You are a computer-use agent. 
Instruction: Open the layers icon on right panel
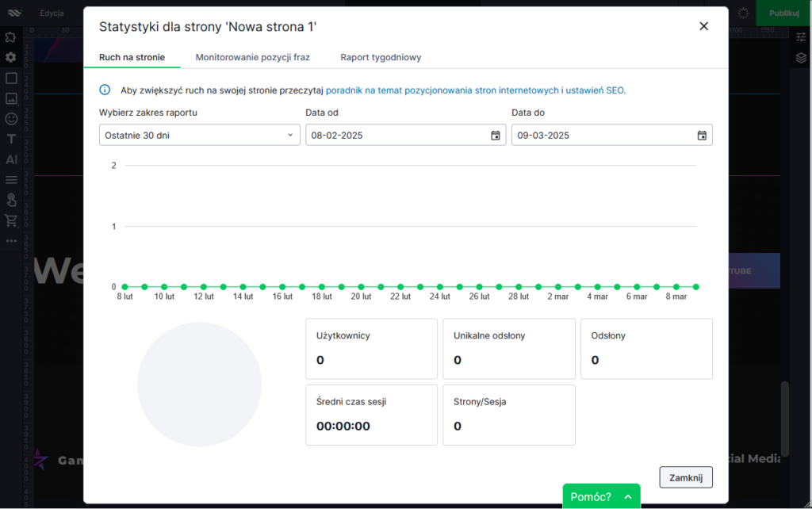801,57
